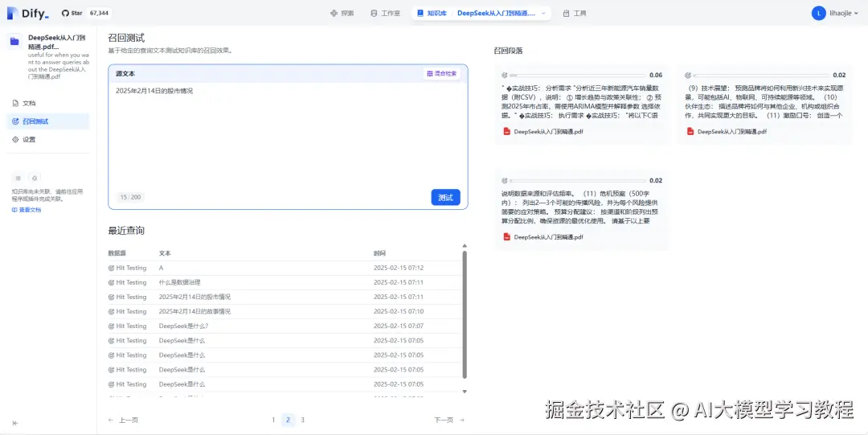The image size is (868, 435).
Task: Click the 文档 document icon in sidebar
Action: [15, 103]
